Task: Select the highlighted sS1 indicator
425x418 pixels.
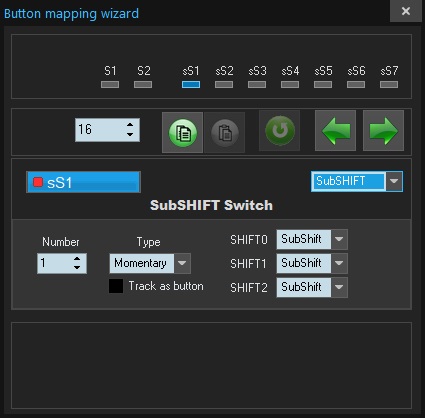Action: click(191, 85)
